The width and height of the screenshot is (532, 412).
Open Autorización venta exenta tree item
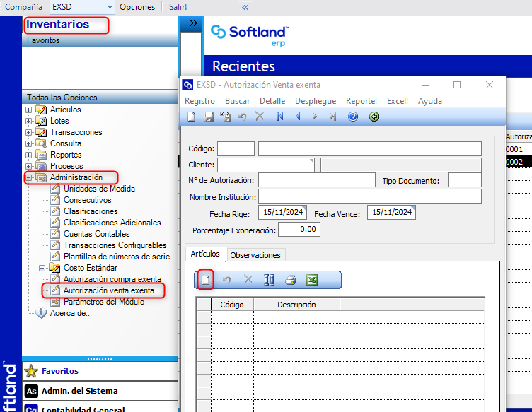108,290
